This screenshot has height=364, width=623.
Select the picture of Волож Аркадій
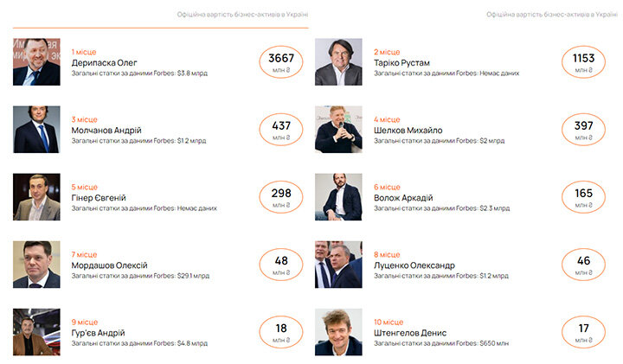click(x=338, y=197)
